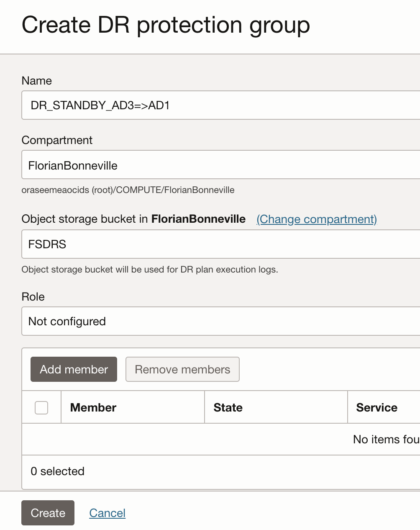Click the Name field label
The height and width of the screenshot is (530, 420).
coord(37,81)
